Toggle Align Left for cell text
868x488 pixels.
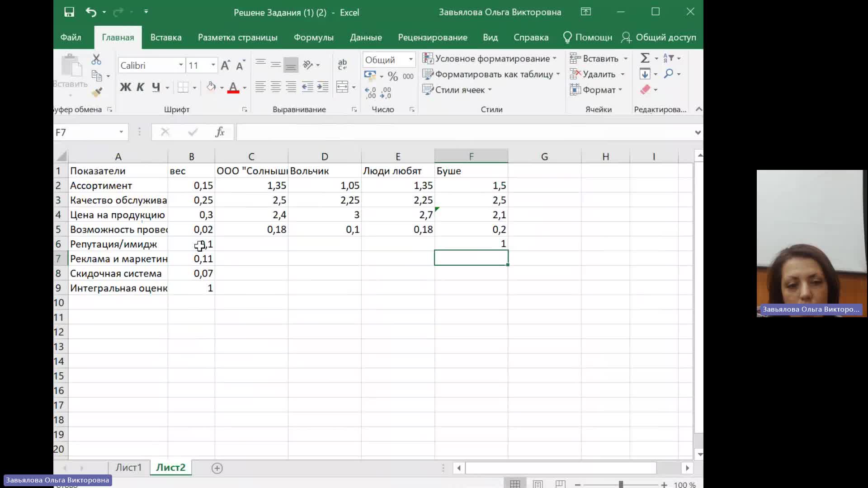(260, 87)
